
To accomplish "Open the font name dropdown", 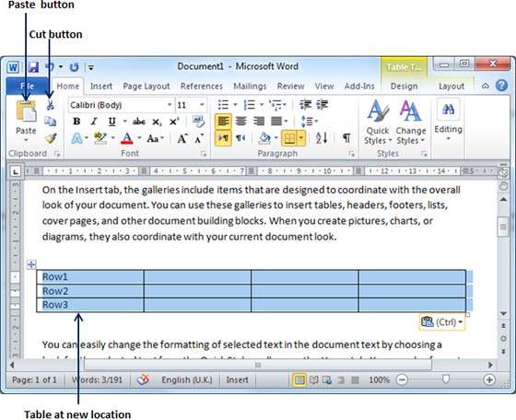I will (170, 105).
